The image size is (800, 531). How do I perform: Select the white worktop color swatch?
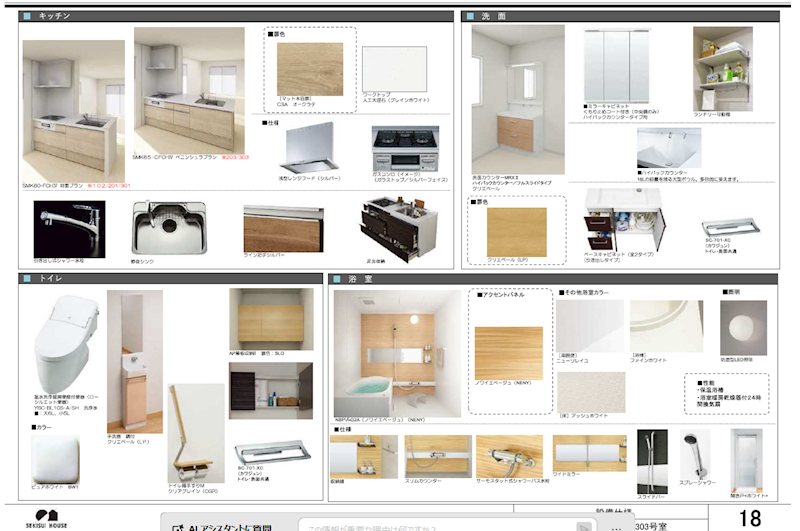(394, 69)
